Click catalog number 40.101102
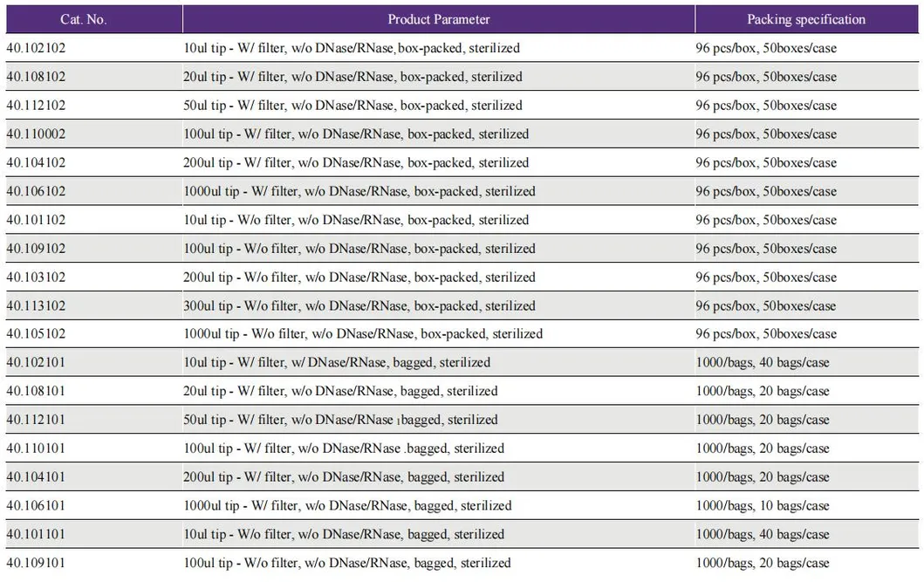Image resolution: width=924 pixels, height=582 pixels. [x=36, y=220]
